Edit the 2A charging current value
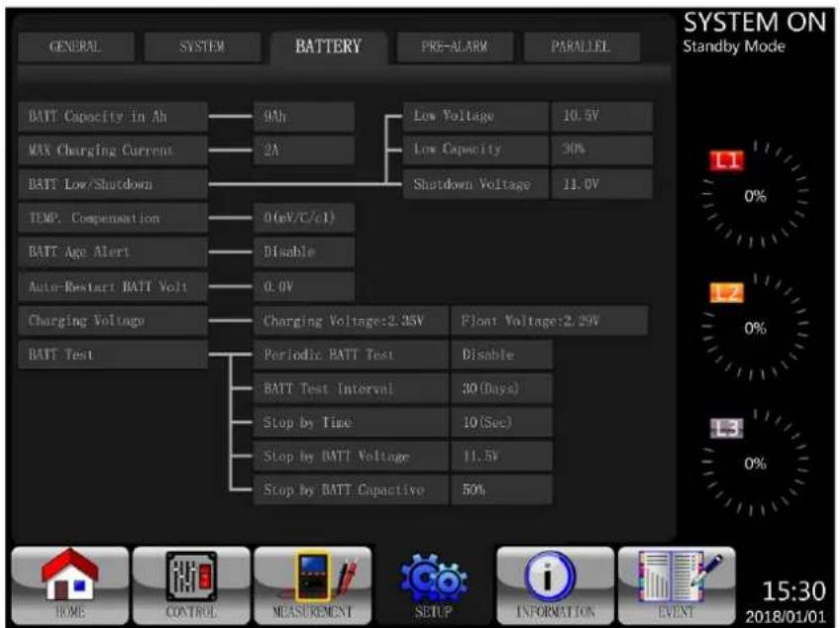This screenshot has width=840, height=628. tap(304, 150)
